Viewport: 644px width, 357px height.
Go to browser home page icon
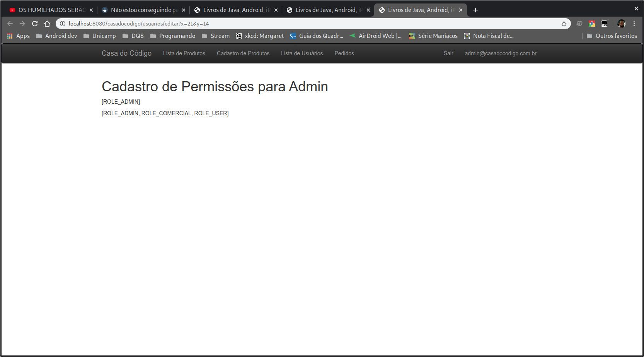click(47, 24)
